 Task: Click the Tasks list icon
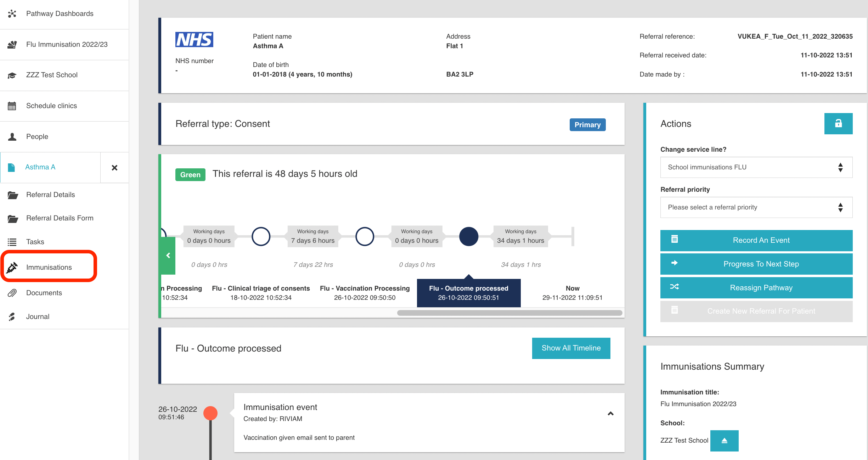[12, 242]
